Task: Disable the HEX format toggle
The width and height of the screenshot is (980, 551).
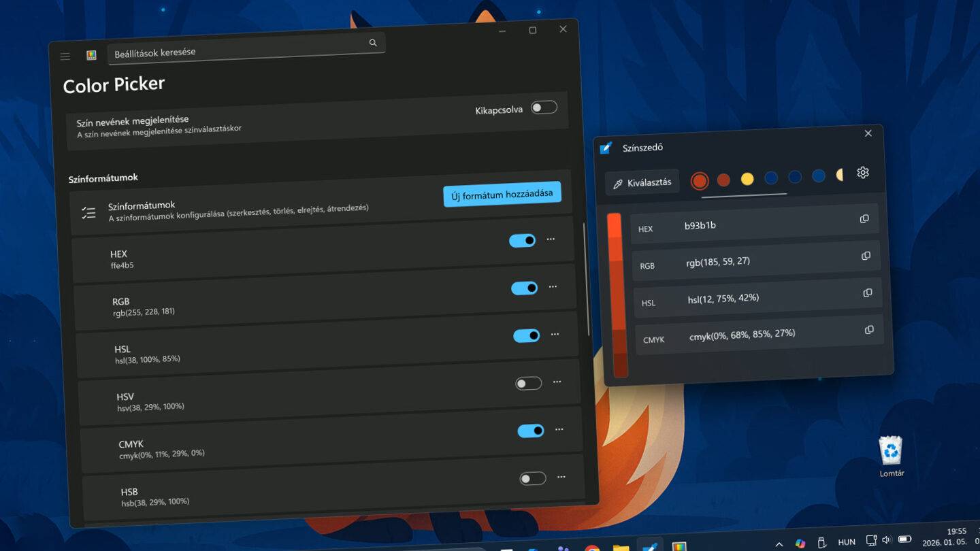Action: (x=522, y=240)
